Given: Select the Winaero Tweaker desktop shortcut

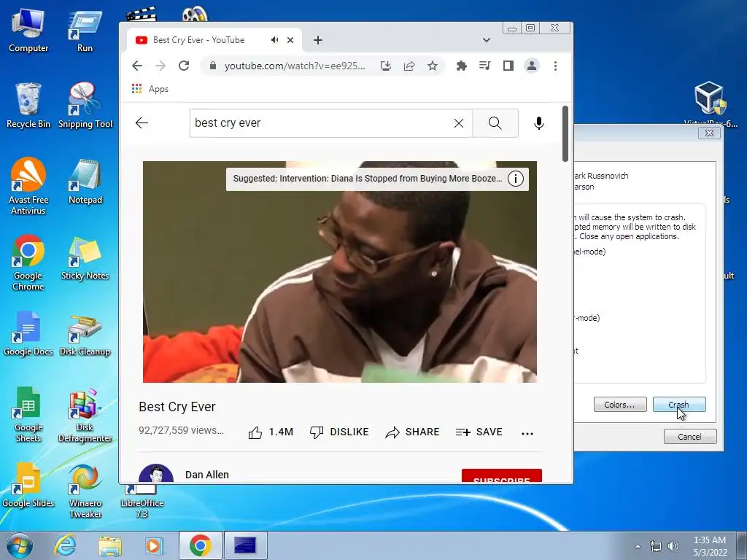Looking at the screenshot, I should (x=85, y=491).
